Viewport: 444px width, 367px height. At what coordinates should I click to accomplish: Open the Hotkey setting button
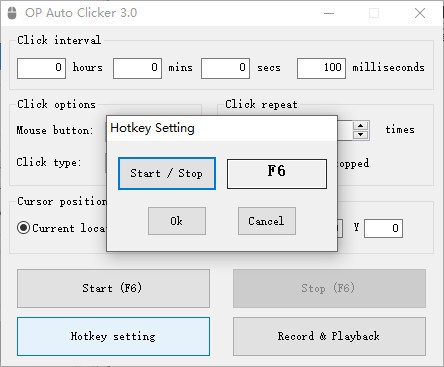[x=113, y=336]
